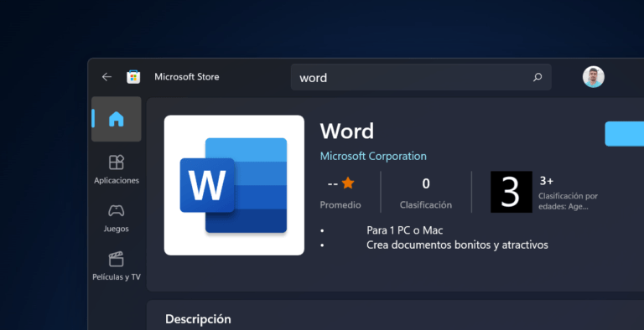Open the Microsoft Corporation publisher link

[373, 156]
